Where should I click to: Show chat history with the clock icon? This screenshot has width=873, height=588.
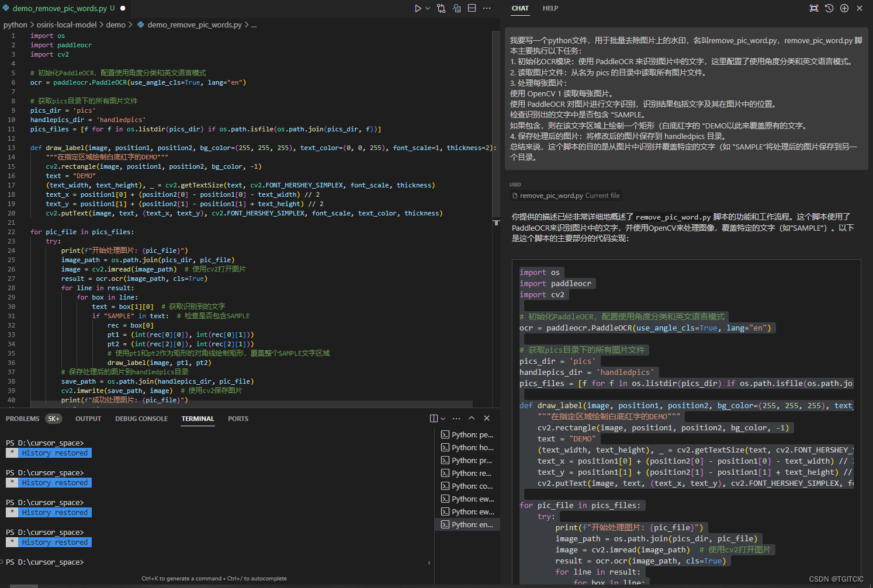(829, 8)
